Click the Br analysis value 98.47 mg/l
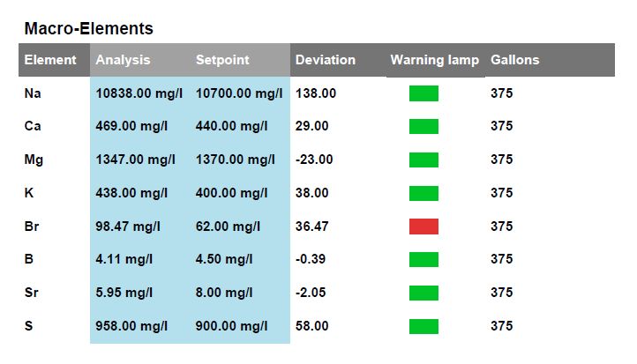Image resolution: width=637 pixels, height=364 pixels. click(128, 227)
